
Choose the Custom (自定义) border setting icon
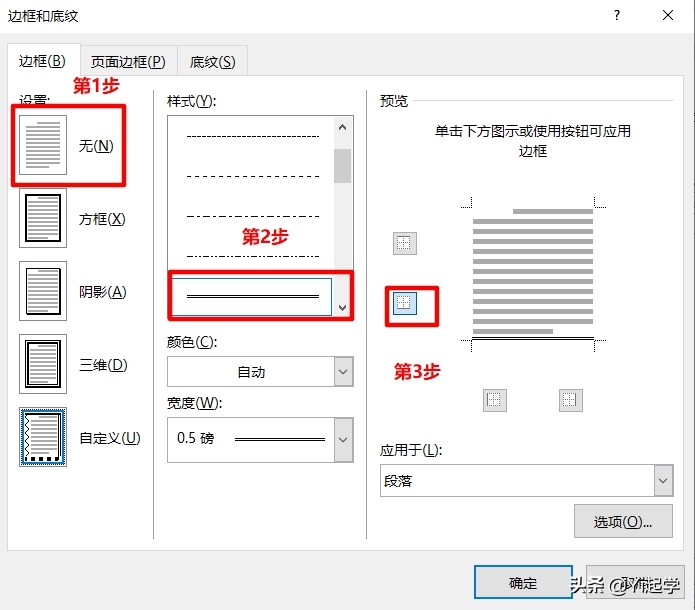[43, 437]
